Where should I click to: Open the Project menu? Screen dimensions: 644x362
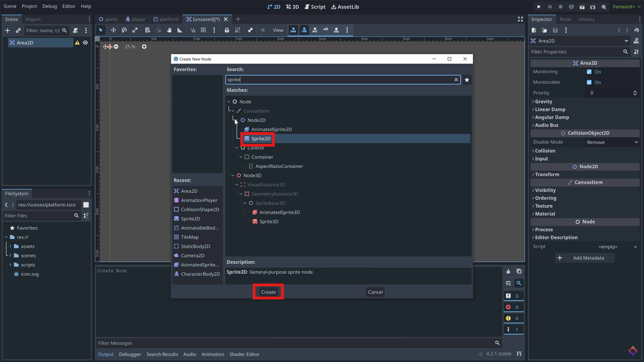click(x=29, y=6)
